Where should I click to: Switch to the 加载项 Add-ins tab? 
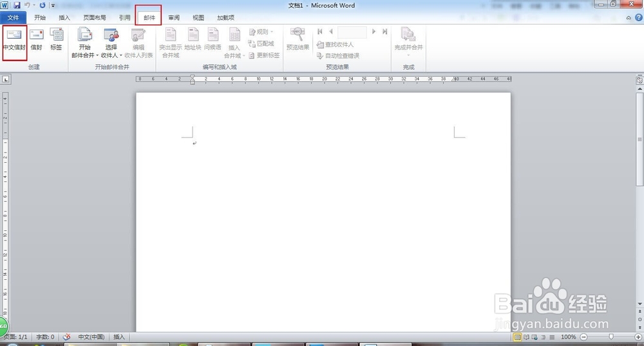(x=225, y=17)
